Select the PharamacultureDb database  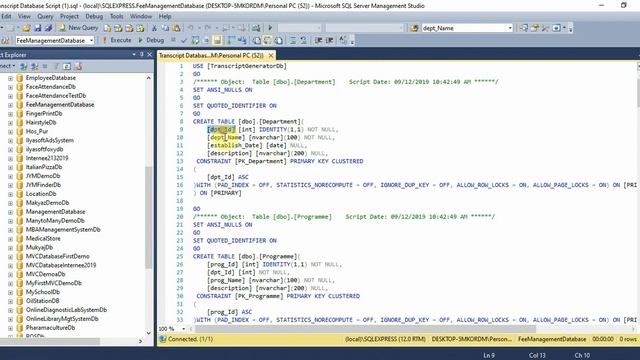coord(50,328)
